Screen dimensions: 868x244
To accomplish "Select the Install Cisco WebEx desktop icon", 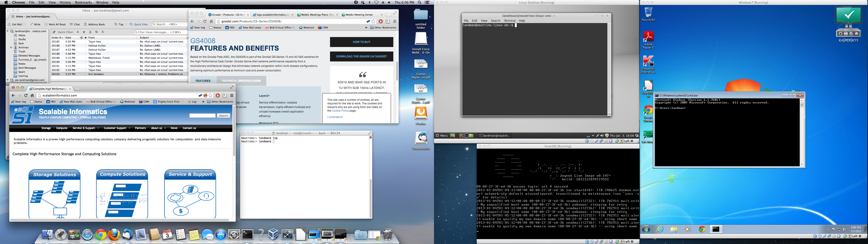I will (421, 43).
